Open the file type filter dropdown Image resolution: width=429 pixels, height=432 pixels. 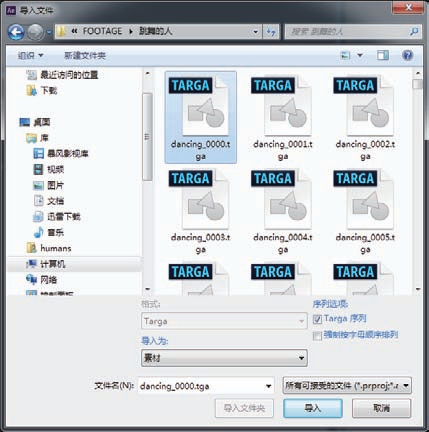coord(347,386)
